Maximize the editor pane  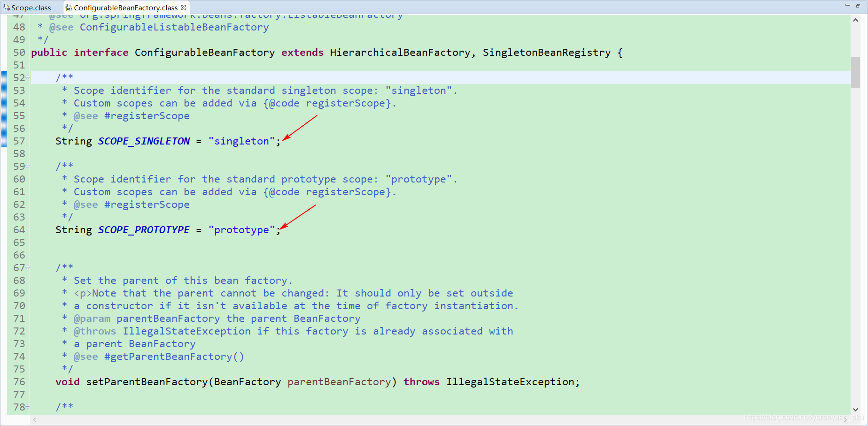[x=858, y=5]
